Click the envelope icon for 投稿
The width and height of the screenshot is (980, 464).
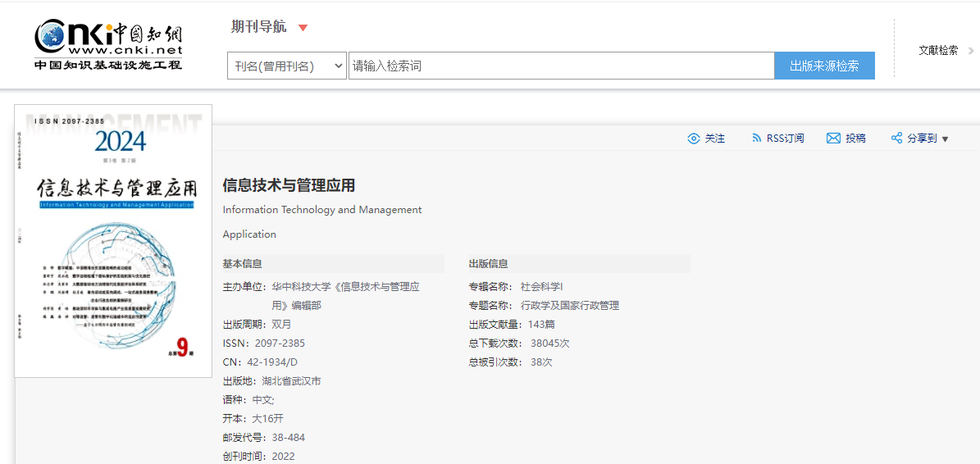[833, 139]
